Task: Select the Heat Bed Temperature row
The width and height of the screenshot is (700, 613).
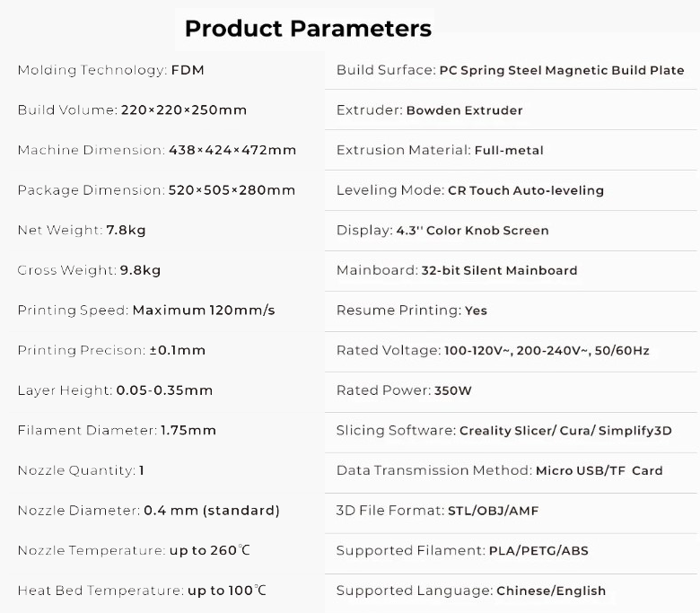Action: pos(142,591)
